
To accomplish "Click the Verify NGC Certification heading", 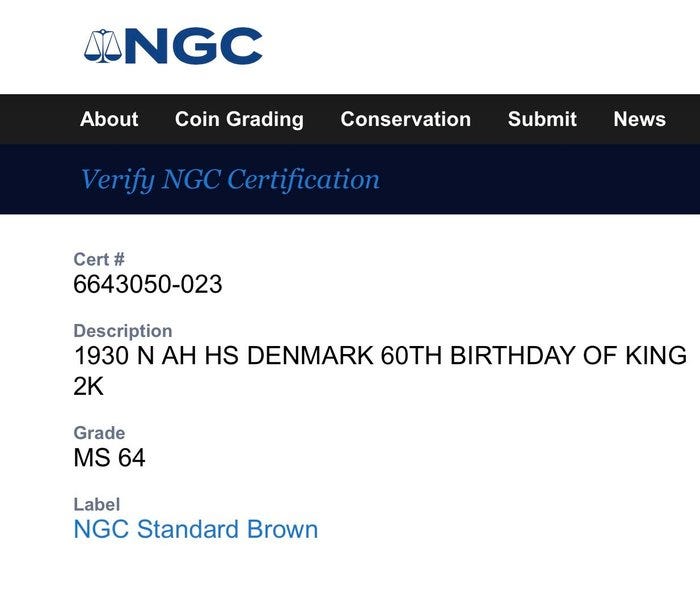I will point(230,179).
